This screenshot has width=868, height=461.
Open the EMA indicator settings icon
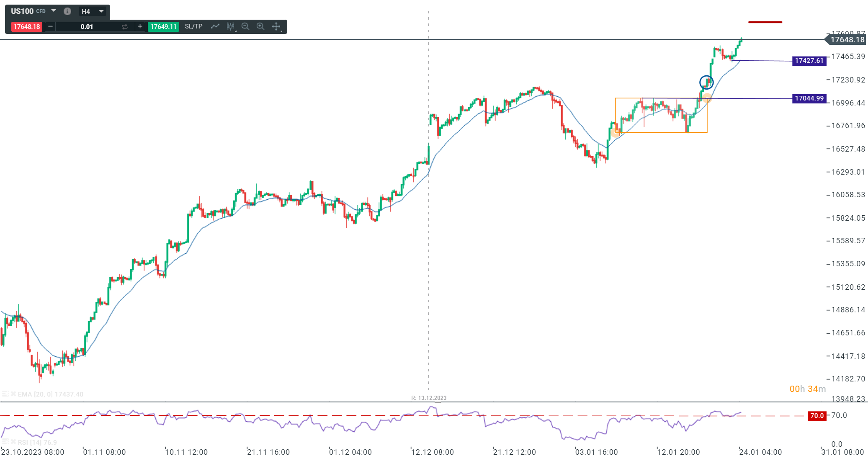[x=5, y=394]
